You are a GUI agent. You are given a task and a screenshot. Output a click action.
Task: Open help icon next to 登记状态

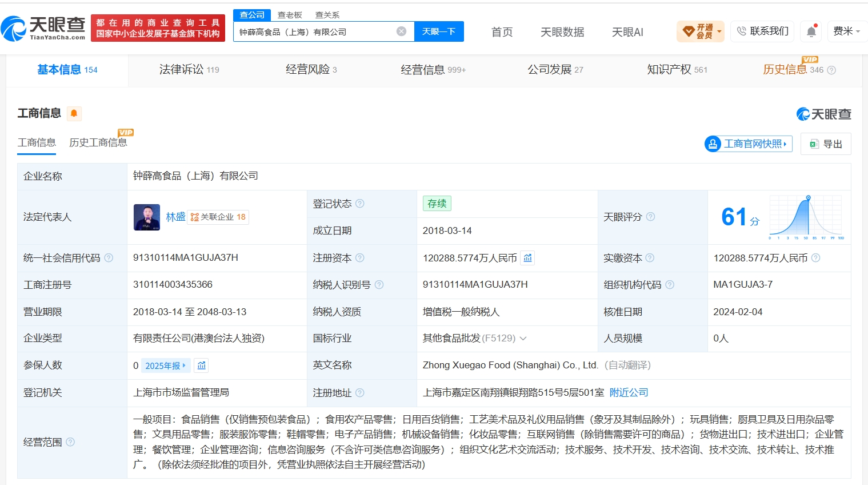[360, 204]
